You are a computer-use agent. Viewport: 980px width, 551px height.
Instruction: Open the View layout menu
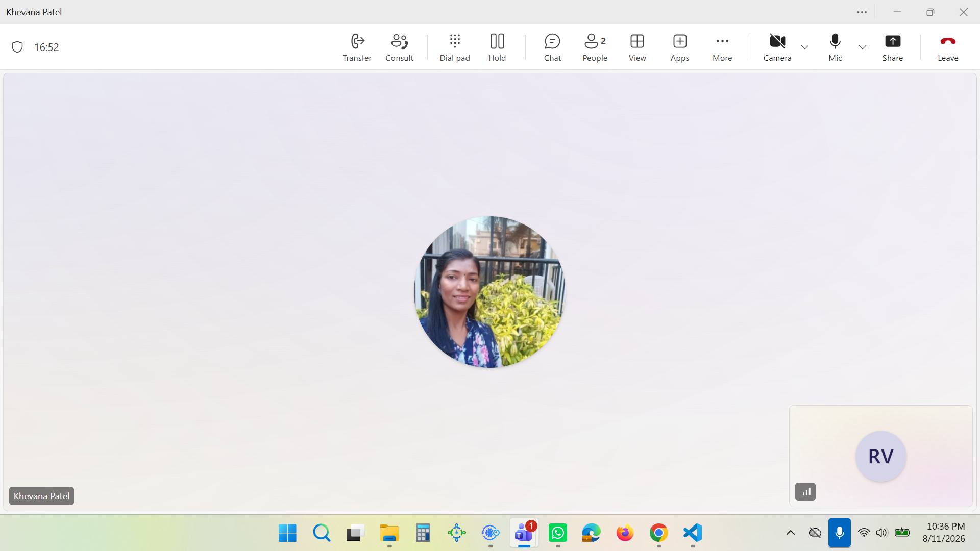point(637,47)
